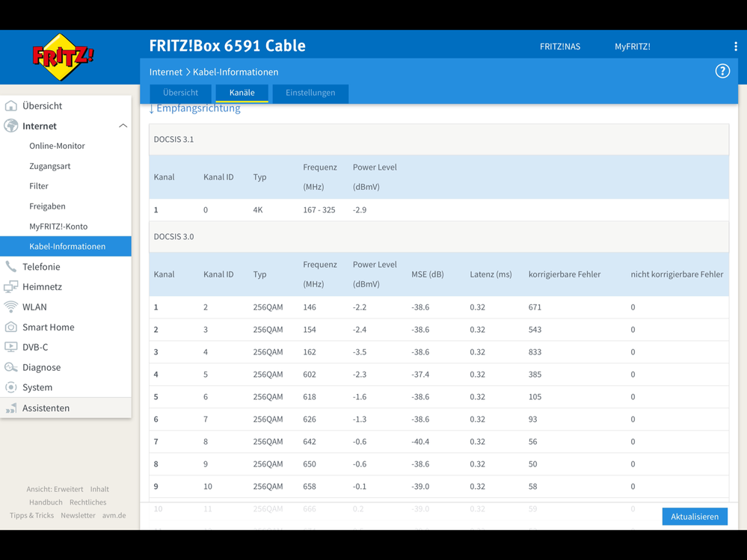Select the Kabel-Informationen sidebar entry

67,246
